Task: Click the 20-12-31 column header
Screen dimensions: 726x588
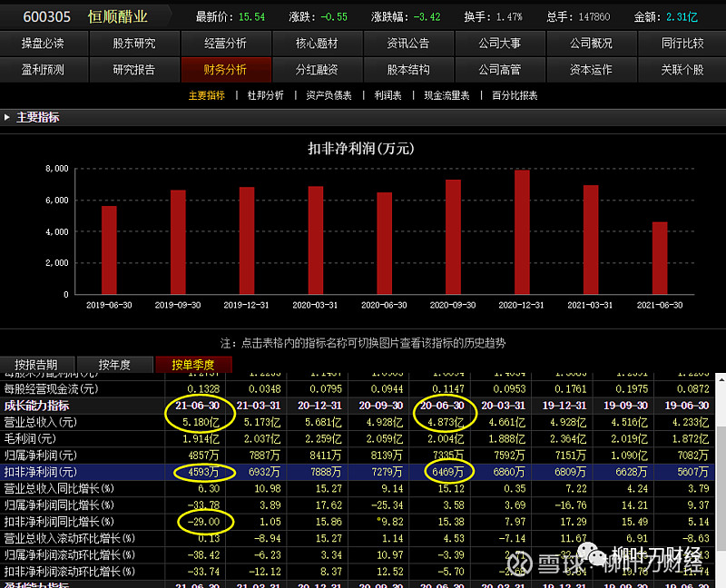Action: point(319,406)
